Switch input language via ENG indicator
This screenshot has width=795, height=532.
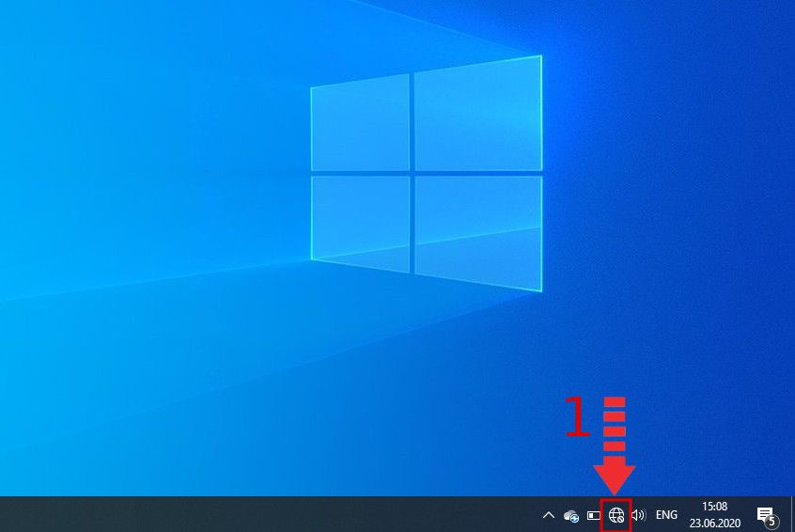pos(666,515)
